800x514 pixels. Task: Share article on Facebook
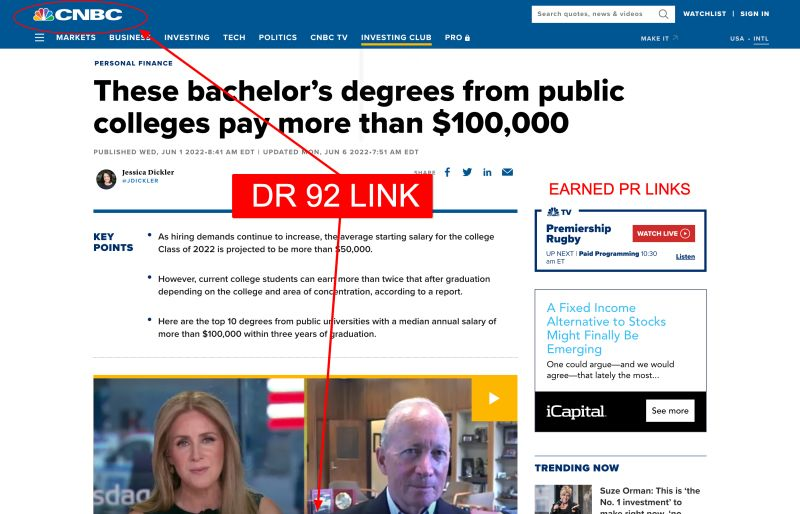pos(447,172)
